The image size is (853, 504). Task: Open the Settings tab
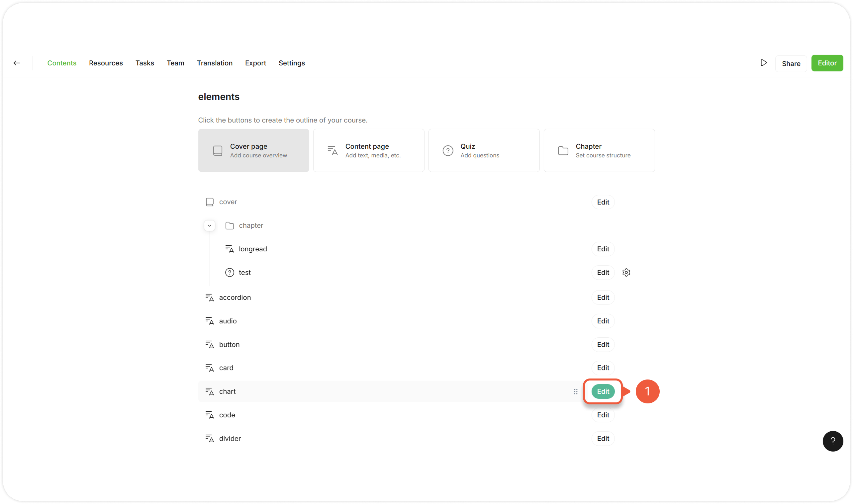[x=291, y=63]
